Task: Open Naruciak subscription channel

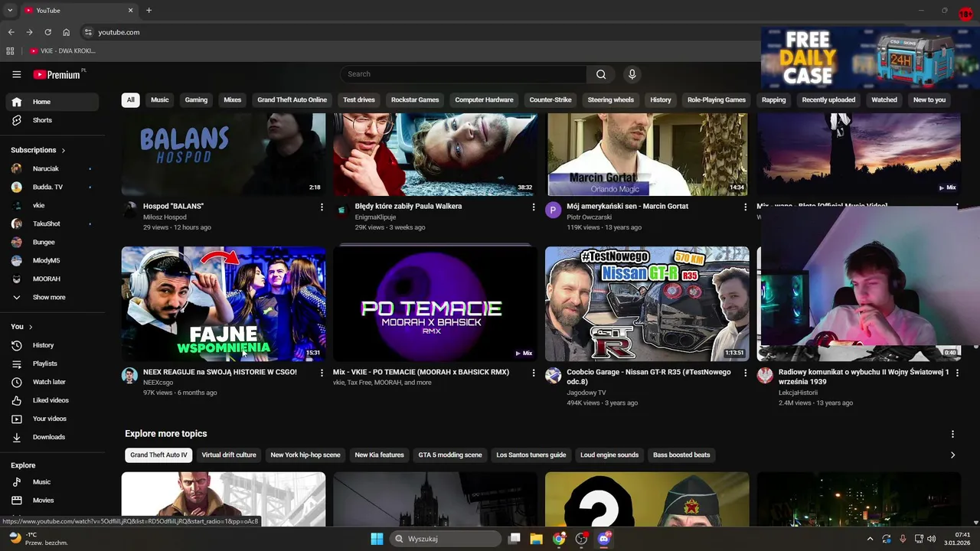Action: tap(52, 169)
